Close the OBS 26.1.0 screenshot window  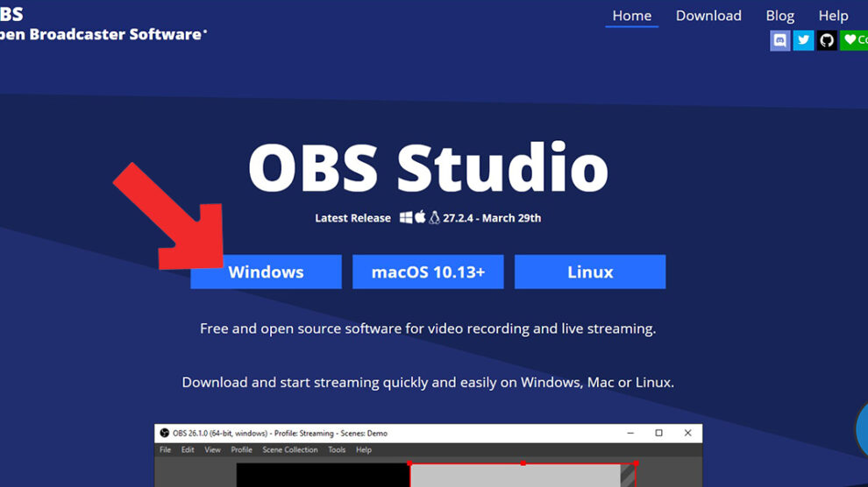687,433
